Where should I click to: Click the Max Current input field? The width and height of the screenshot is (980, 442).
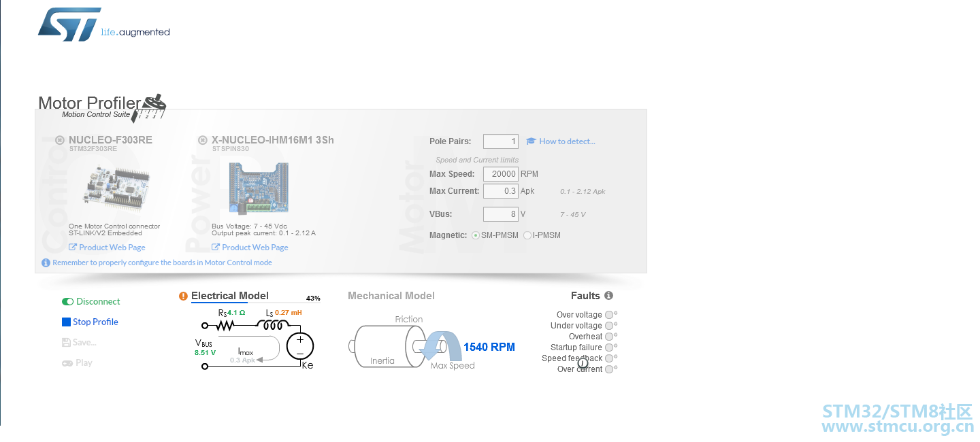(x=501, y=191)
